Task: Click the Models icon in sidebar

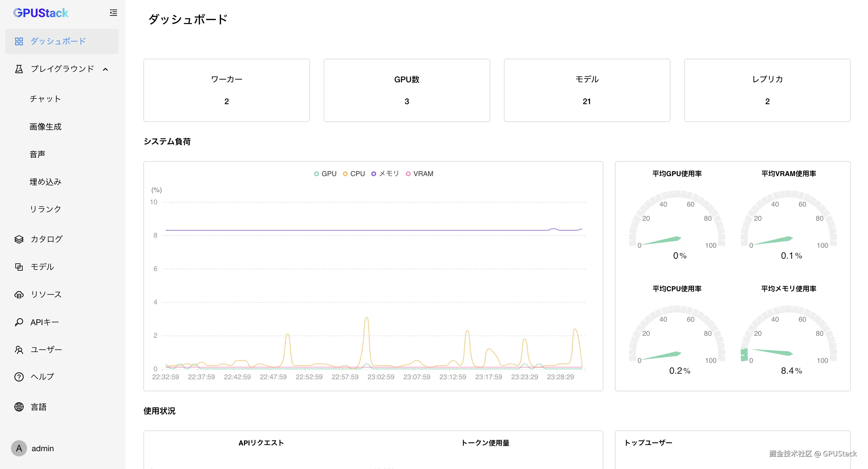Action: [19, 267]
